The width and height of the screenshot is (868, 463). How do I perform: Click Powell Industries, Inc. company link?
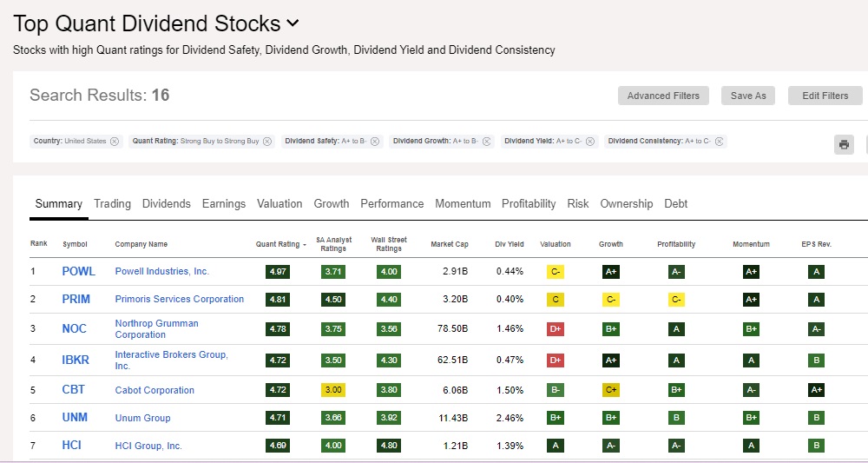162,271
